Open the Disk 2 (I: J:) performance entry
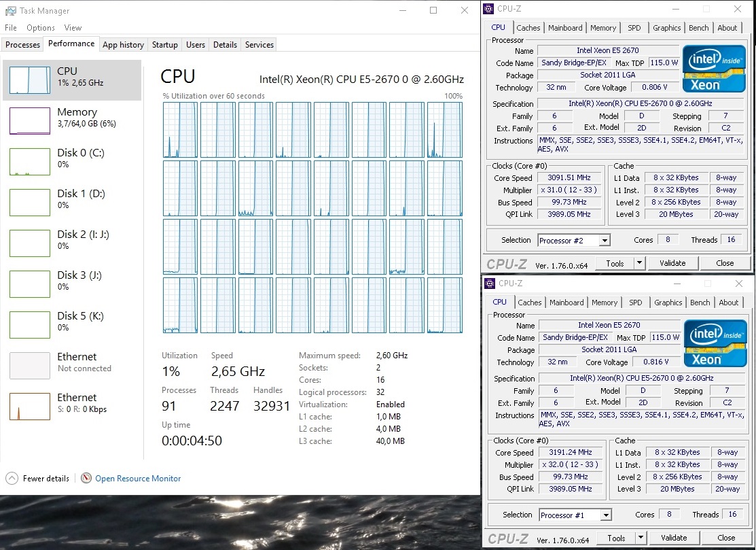The width and height of the screenshot is (756, 550). click(x=72, y=243)
